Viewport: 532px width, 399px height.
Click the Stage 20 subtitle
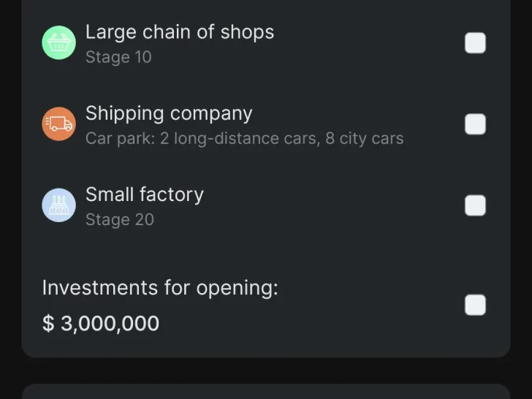click(x=120, y=219)
